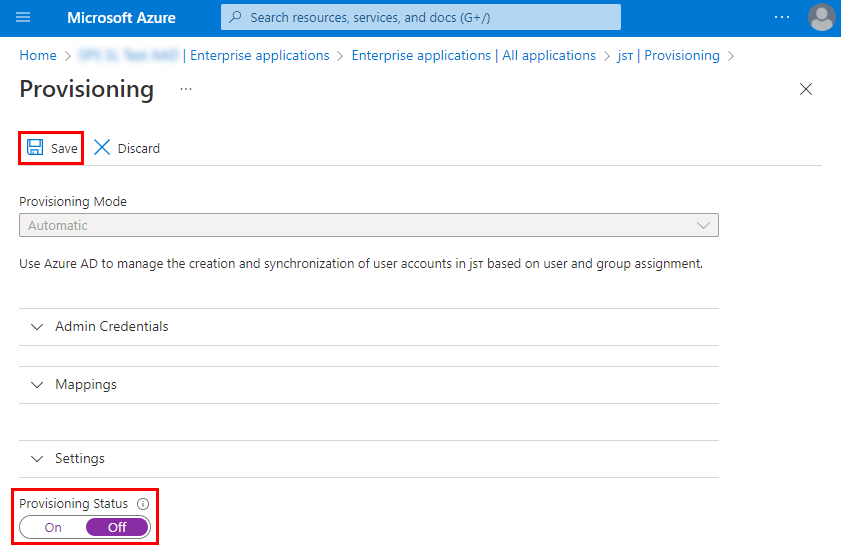
Task: Open the Azure portal hamburger menu
Action: (x=23, y=18)
